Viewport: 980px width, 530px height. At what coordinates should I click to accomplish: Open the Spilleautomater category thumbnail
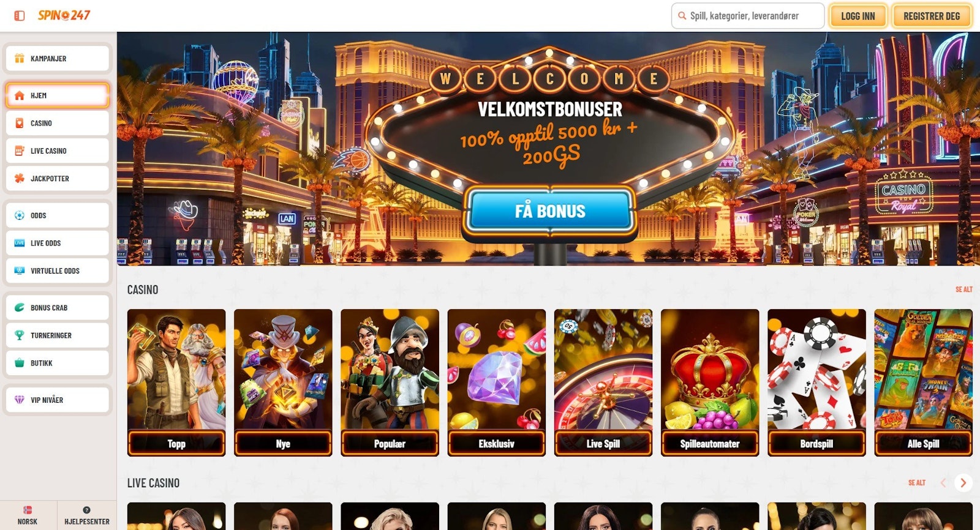(710, 383)
